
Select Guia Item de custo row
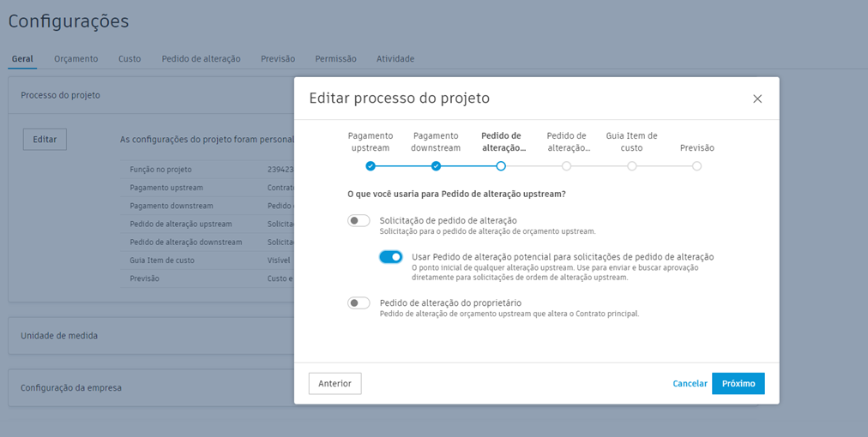pos(207,260)
